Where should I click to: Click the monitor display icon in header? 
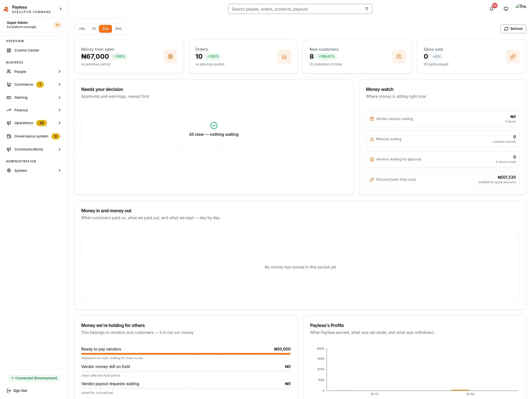pyautogui.click(x=506, y=9)
